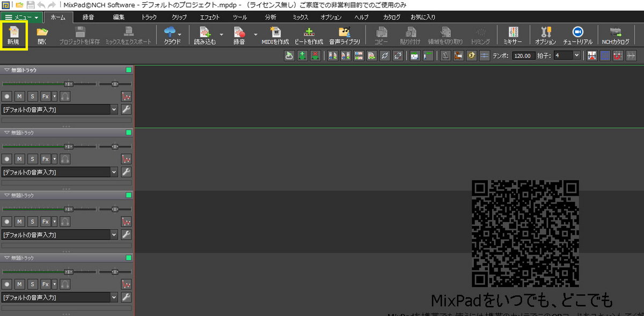The height and width of the screenshot is (316, 644).
Task: Open the 分析 tab
Action: 271,17
